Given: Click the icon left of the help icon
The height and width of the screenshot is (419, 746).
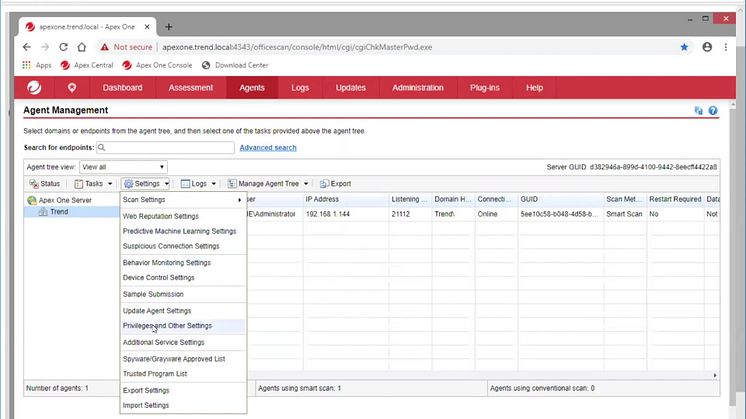Looking at the screenshot, I should 698,110.
